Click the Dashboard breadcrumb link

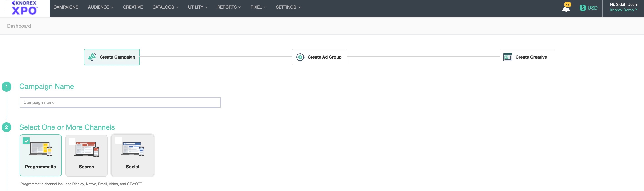pos(19,26)
